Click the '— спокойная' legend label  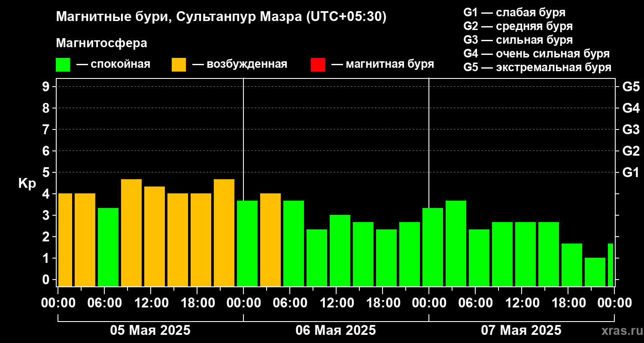pyautogui.click(x=113, y=64)
